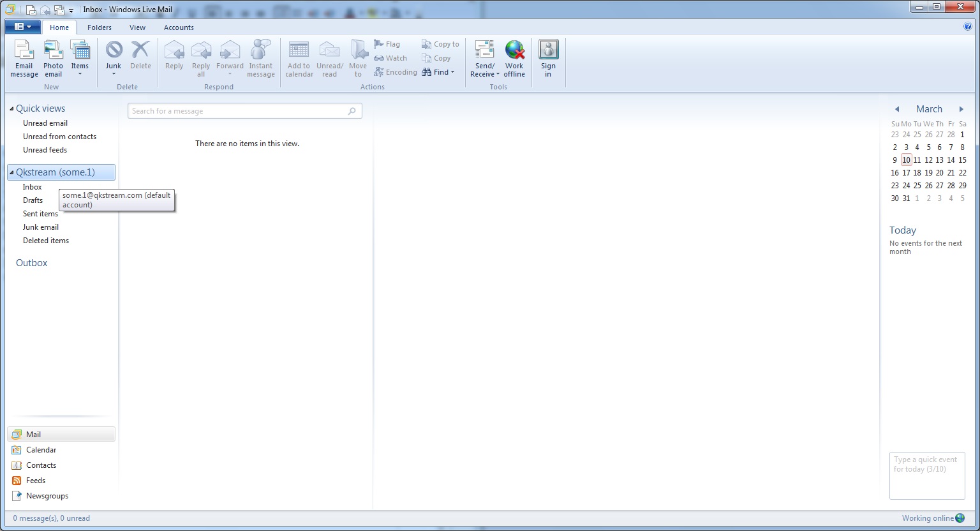Switch to Mail view

click(61, 435)
